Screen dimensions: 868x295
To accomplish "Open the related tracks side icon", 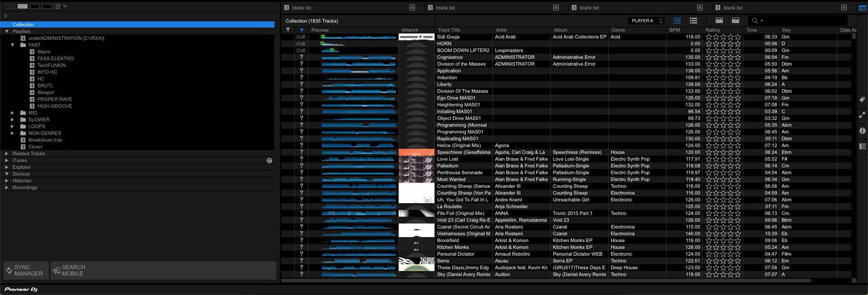I will (863, 115).
